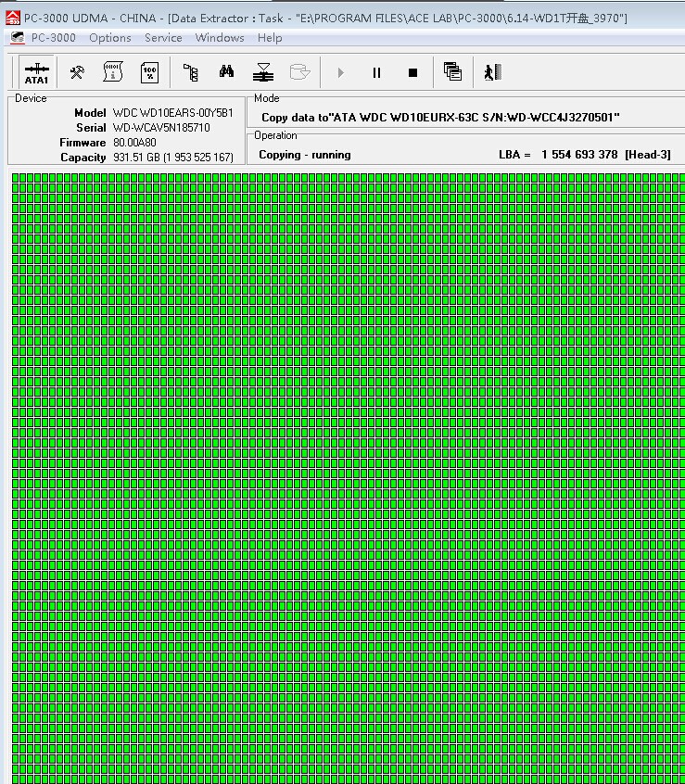Click the ATA1 port selection icon
The image size is (685, 784).
(x=36, y=72)
